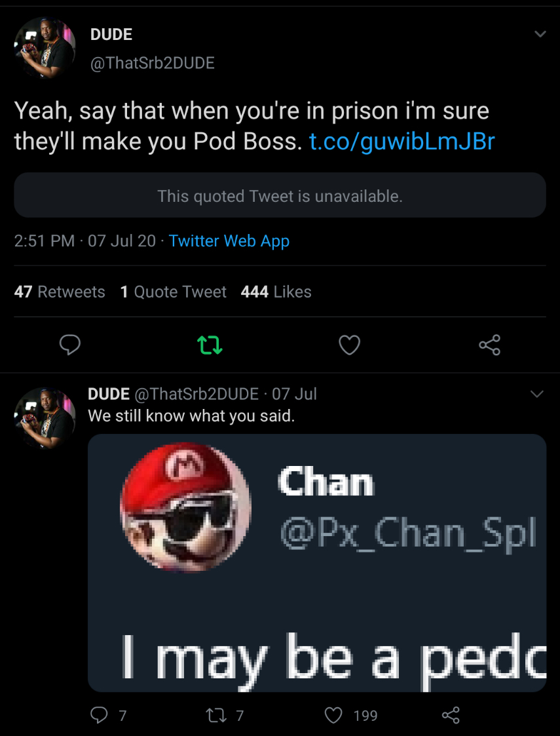Click the @ThatSrb2DUDE handle under main author
The image size is (560, 736).
point(152,63)
